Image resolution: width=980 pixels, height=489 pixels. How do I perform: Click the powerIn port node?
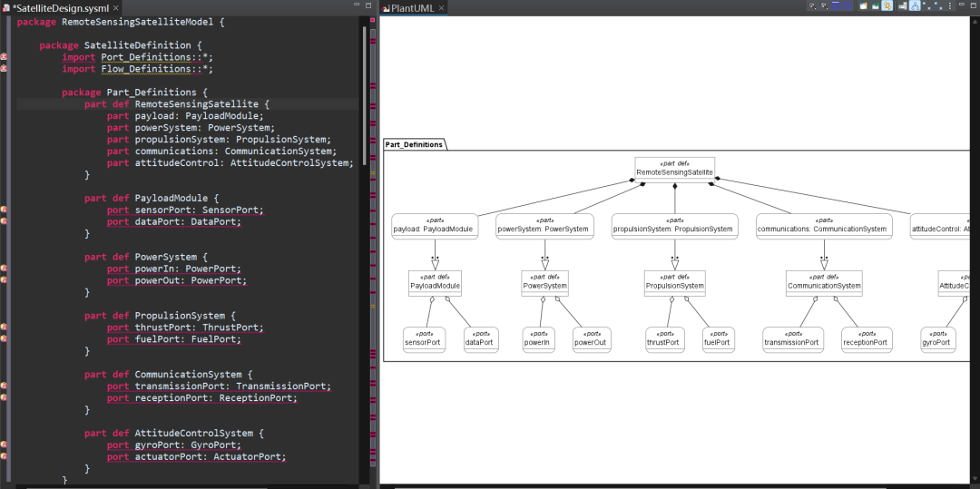click(539, 339)
